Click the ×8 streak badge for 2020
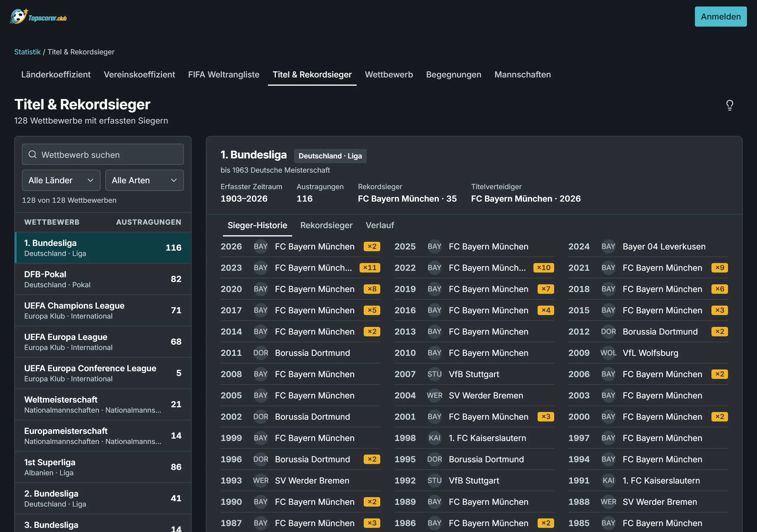This screenshot has width=757, height=532. pyautogui.click(x=372, y=289)
